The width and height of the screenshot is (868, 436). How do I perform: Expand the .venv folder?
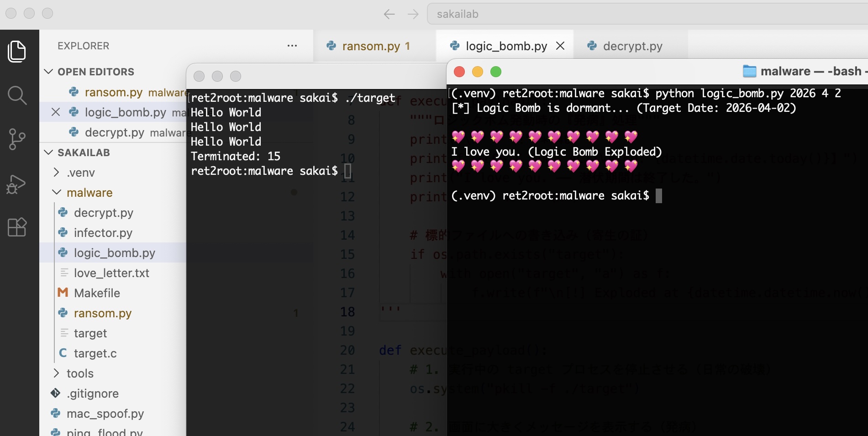click(x=57, y=173)
